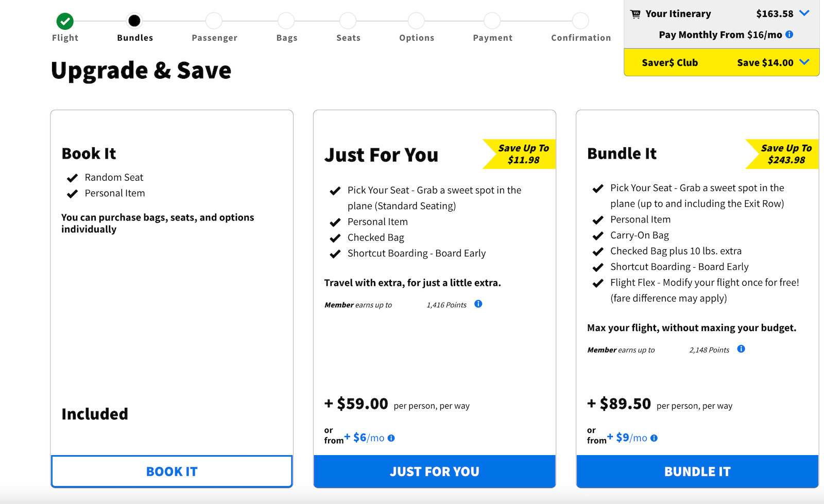Click the Seats step indicator
The width and height of the screenshot is (824, 504).
[x=348, y=22]
